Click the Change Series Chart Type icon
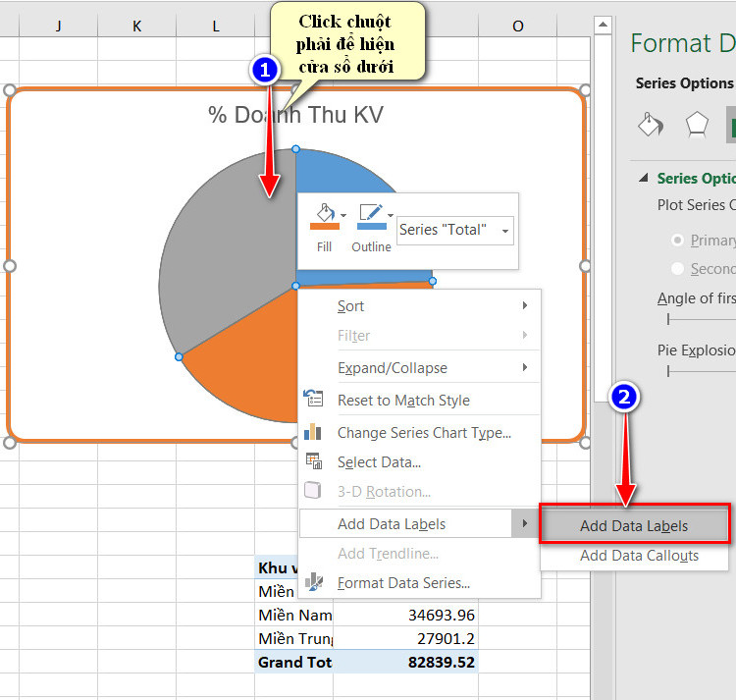This screenshot has height=700, width=736. pos(313,431)
